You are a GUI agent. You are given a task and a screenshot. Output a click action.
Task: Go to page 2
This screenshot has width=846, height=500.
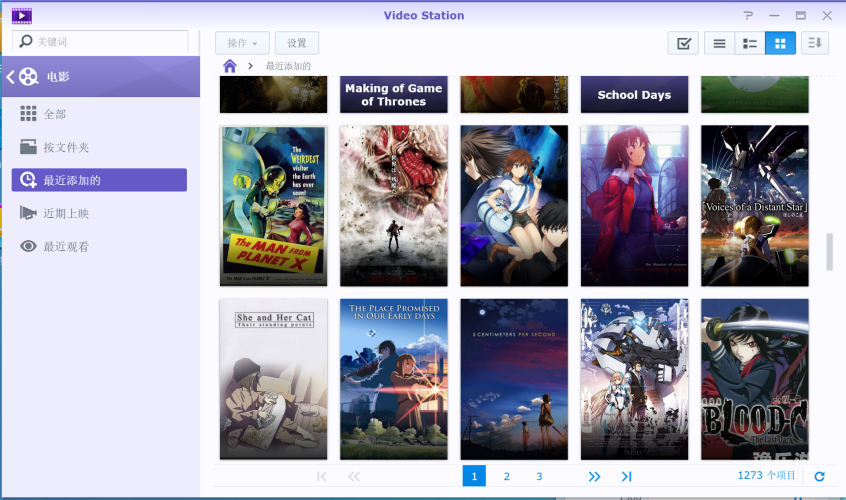pyautogui.click(x=507, y=476)
